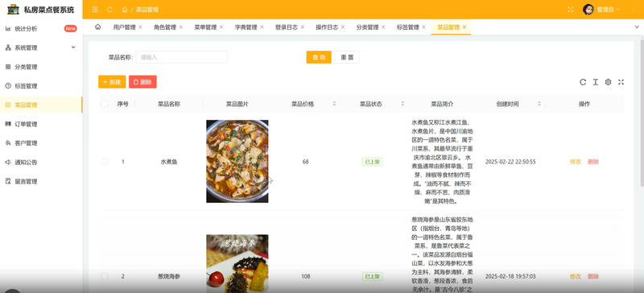Close the 角色管理 tab
Image resolution: width=644 pixels, height=293 pixels.
point(180,27)
